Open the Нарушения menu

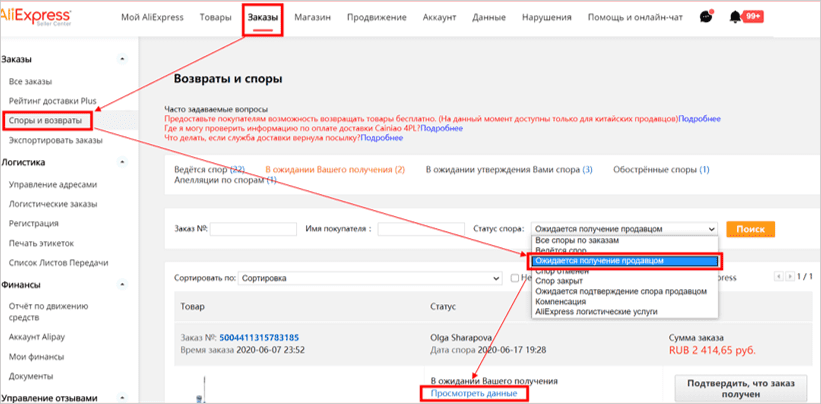tap(547, 17)
